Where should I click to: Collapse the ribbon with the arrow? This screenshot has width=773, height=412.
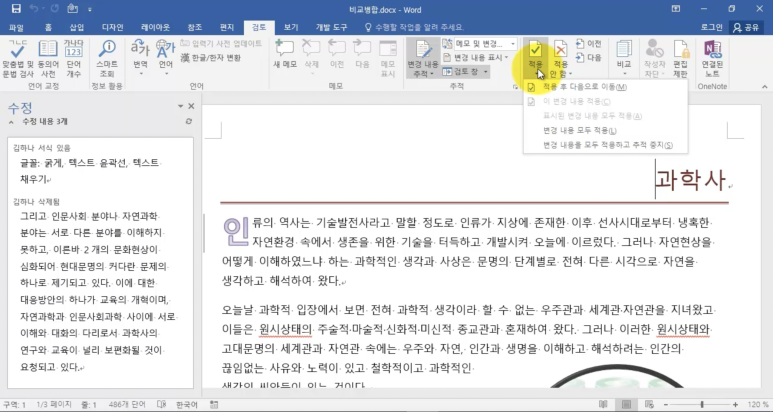tap(765, 87)
